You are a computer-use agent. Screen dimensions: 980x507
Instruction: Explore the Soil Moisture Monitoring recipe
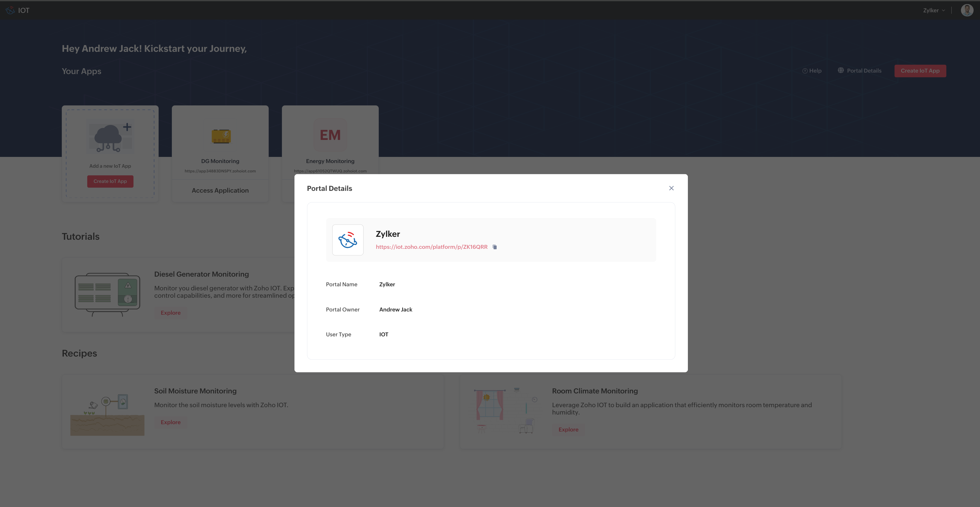(x=170, y=422)
